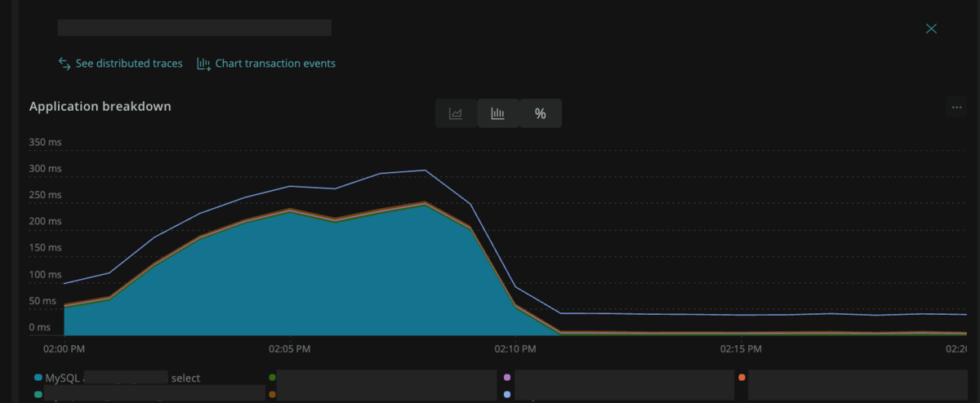Click green legend color dot
980x403 pixels.
point(272,378)
